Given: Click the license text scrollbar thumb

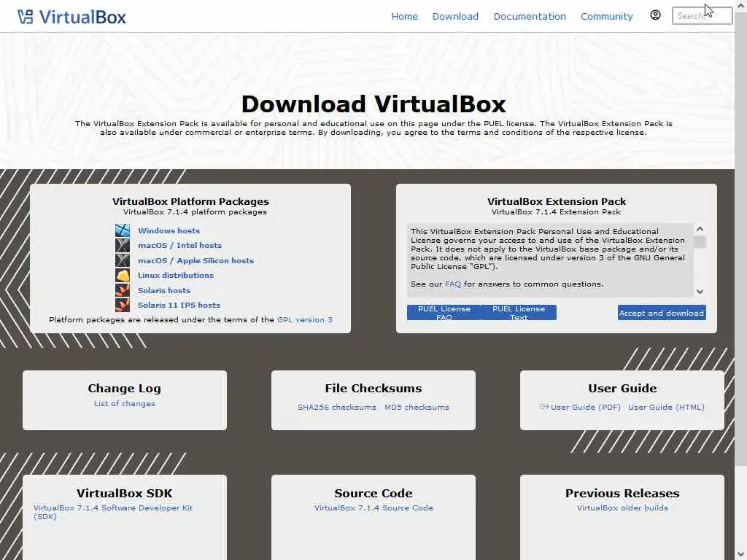Looking at the screenshot, I should (x=700, y=241).
